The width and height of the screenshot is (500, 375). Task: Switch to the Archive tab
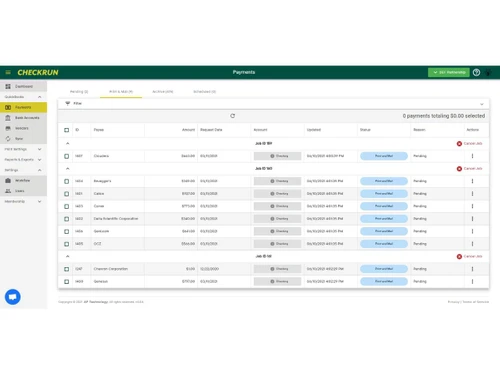[x=163, y=92]
